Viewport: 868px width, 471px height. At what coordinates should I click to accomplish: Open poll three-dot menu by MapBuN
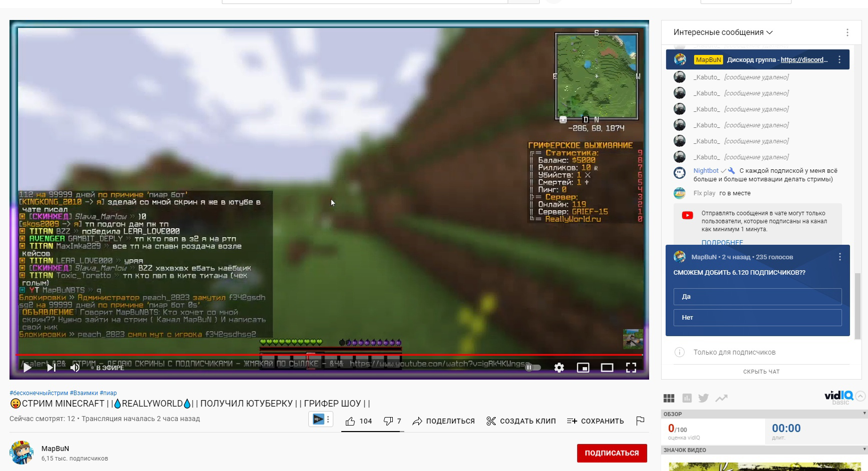click(x=840, y=257)
